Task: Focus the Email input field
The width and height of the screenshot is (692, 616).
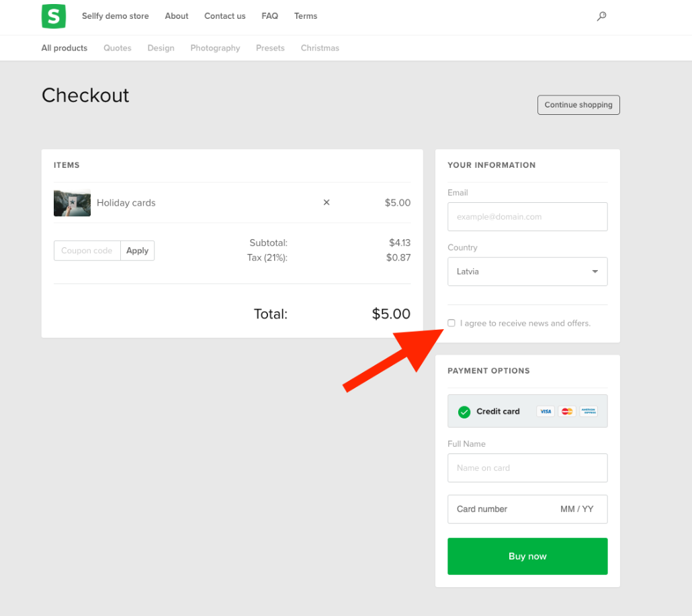Action: tap(527, 217)
